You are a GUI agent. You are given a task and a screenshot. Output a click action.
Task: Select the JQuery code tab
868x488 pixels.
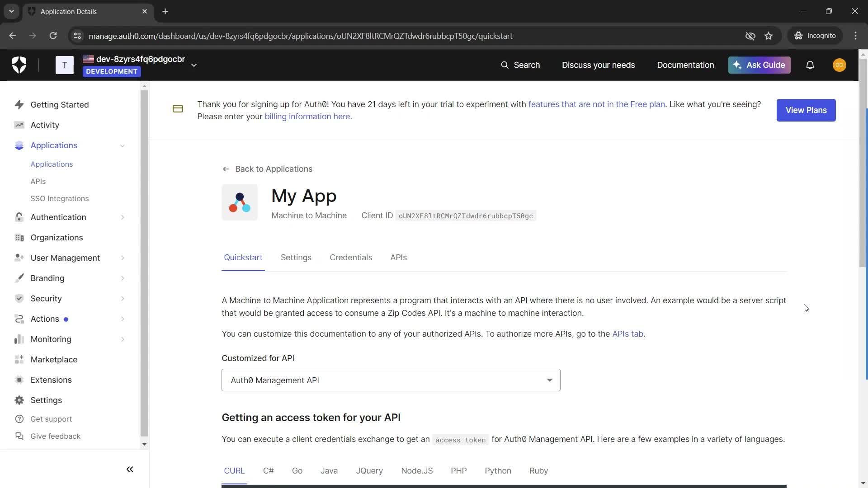click(369, 471)
